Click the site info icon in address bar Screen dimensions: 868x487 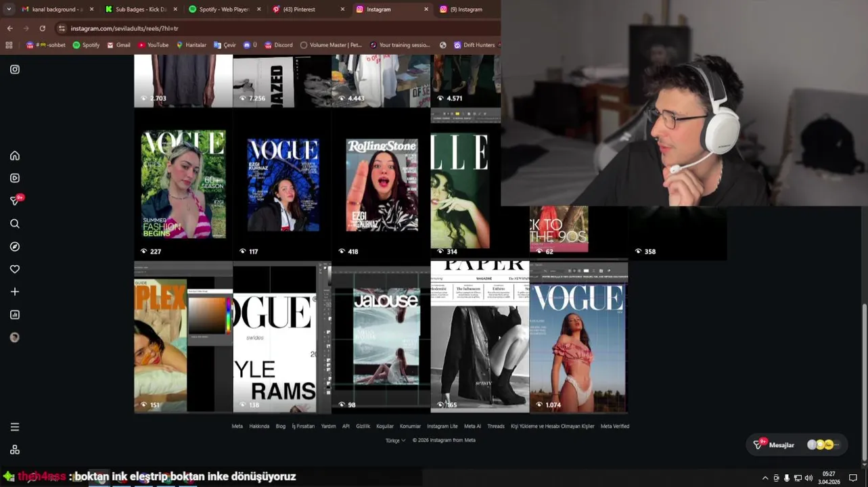62,28
